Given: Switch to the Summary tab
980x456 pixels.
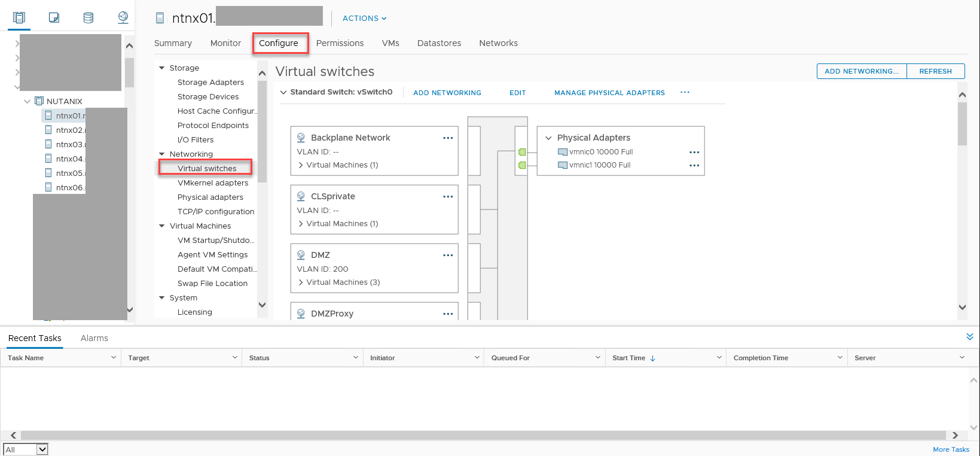Looking at the screenshot, I should 173,43.
